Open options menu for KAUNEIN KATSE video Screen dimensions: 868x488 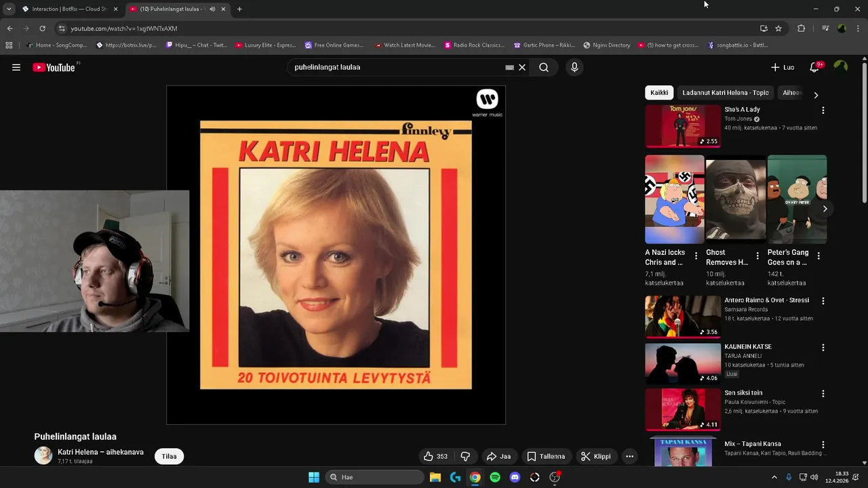[823, 347]
